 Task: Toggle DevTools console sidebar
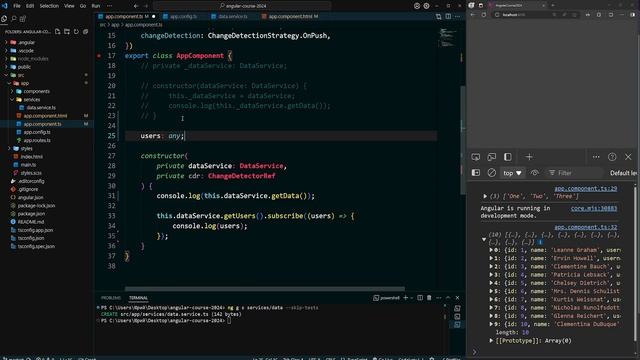[x=476, y=173]
